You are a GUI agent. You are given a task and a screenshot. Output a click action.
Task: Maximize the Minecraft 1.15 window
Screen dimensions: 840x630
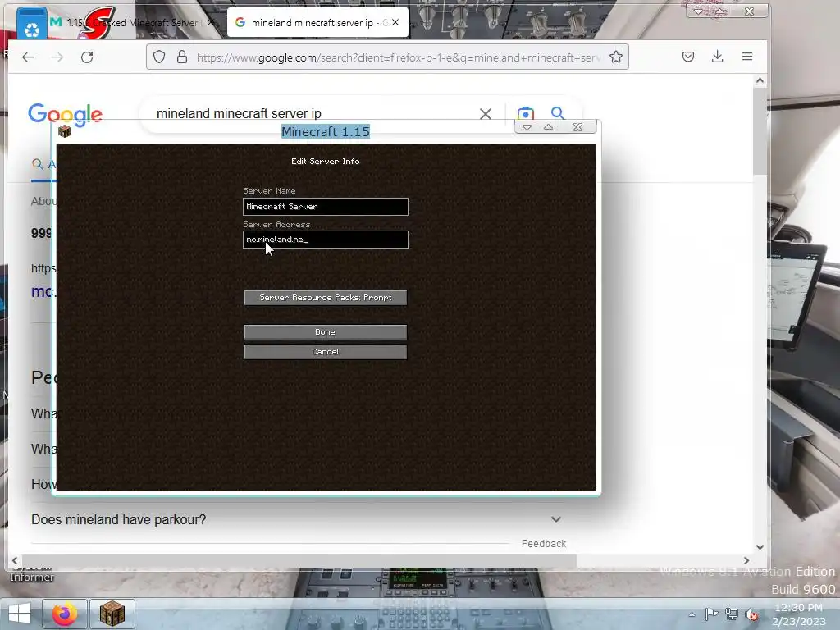coord(549,127)
